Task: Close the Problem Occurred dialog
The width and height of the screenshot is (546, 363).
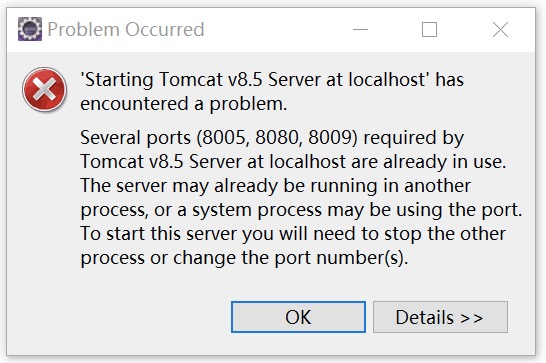Action: pyautogui.click(x=500, y=29)
